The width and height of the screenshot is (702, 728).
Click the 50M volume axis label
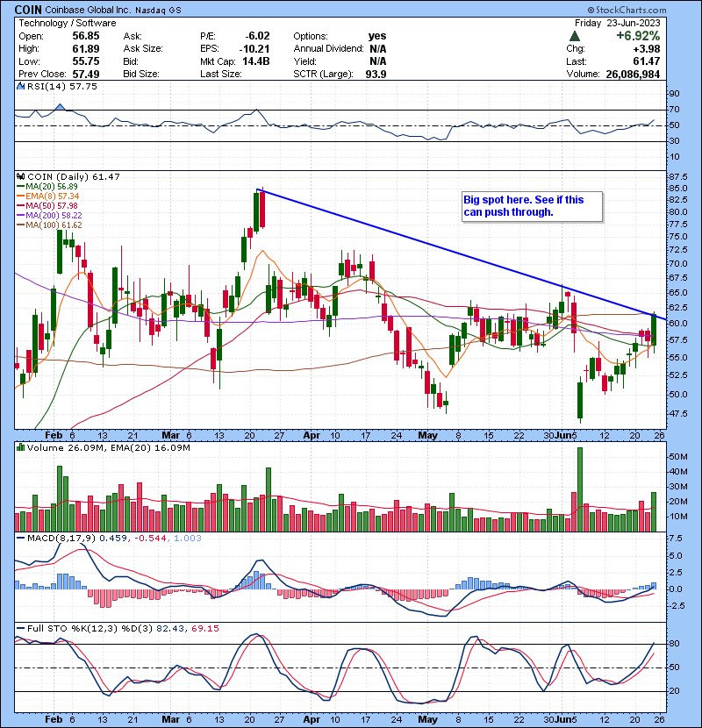[x=677, y=457]
